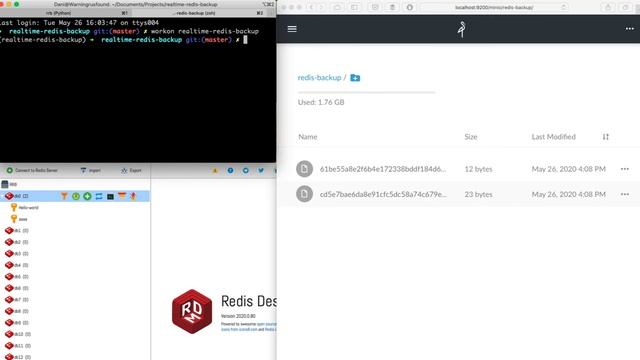Select the file icon for 61be55a8e2f6b4e... object

point(304,169)
